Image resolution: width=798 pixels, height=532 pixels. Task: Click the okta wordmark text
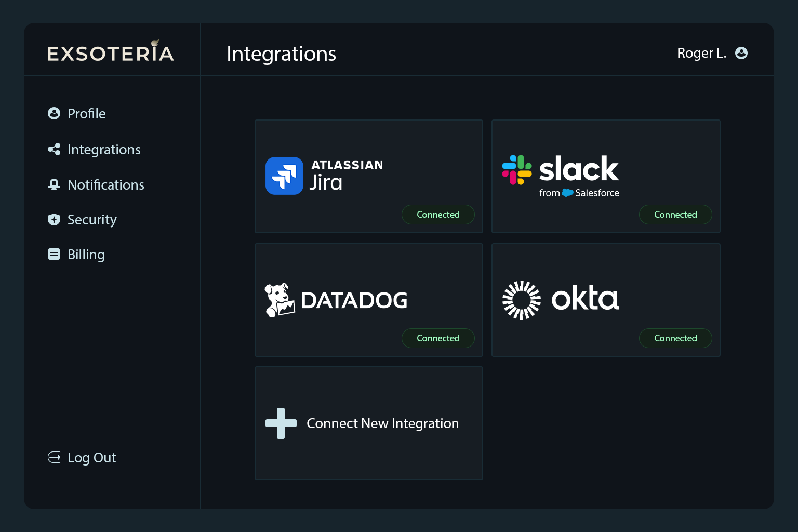coord(585,298)
